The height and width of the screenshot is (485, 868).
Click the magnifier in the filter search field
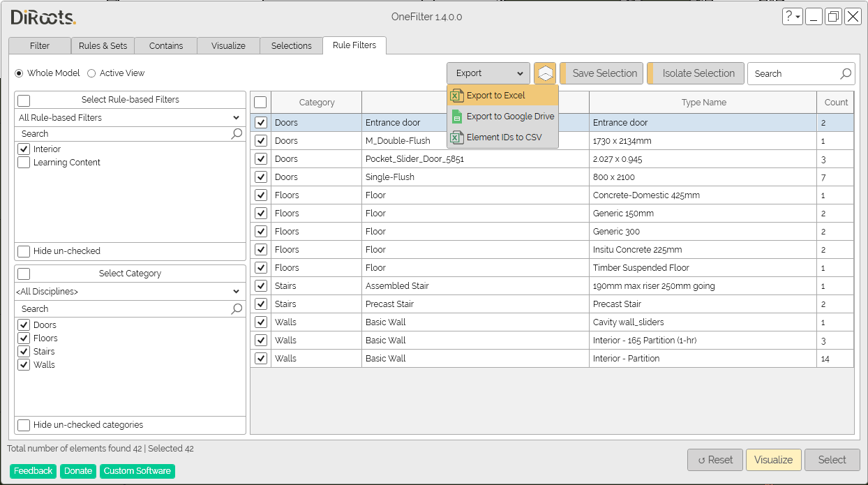237,133
